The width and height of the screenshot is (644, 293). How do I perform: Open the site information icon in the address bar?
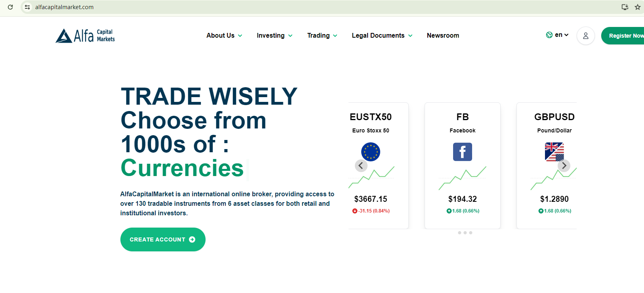coord(27,7)
